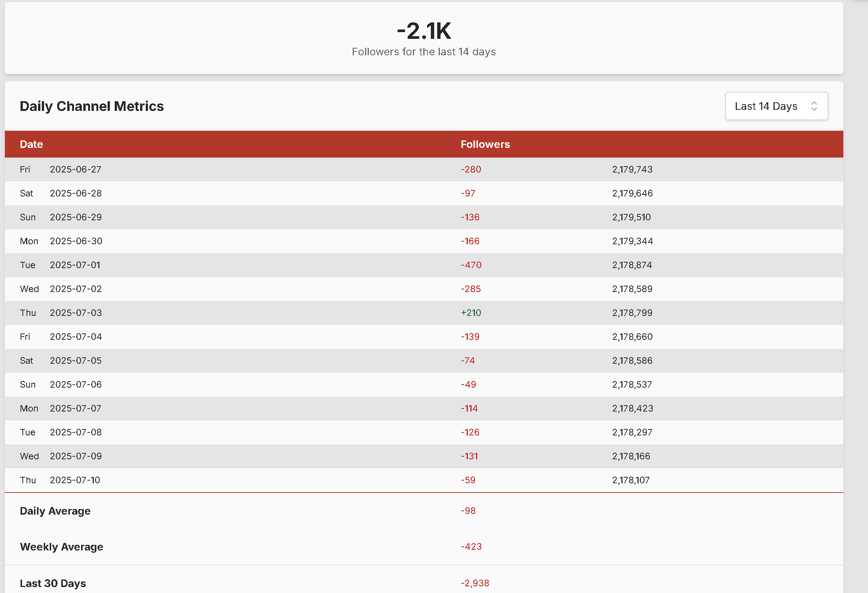Select the 2025-07-03 date cell
Screen dimensions: 868x593
[76, 313]
